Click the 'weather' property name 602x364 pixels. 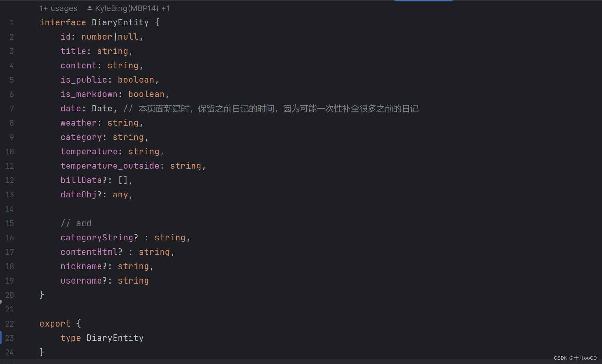coord(79,123)
